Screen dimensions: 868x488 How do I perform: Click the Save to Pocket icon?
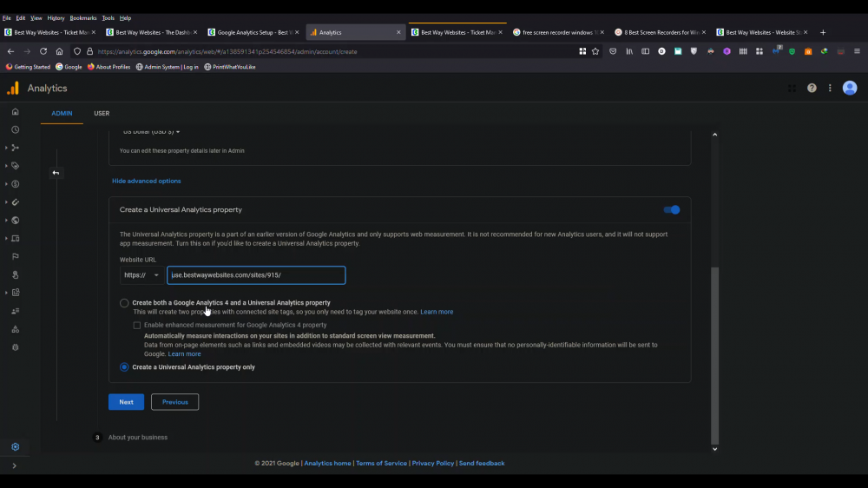613,51
